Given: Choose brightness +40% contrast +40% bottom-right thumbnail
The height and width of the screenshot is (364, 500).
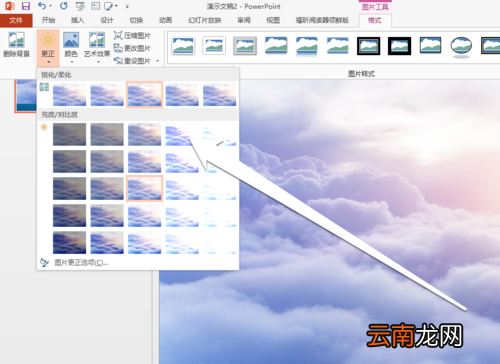Looking at the screenshot, I should [220, 243].
